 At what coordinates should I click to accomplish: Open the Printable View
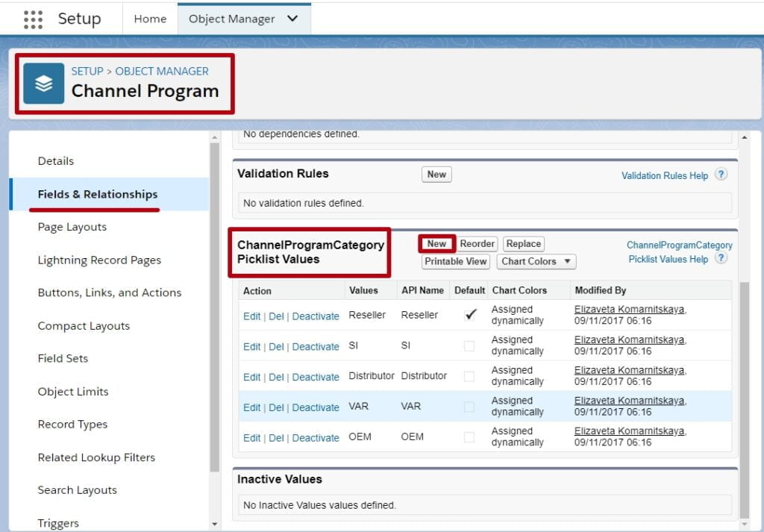(x=456, y=262)
